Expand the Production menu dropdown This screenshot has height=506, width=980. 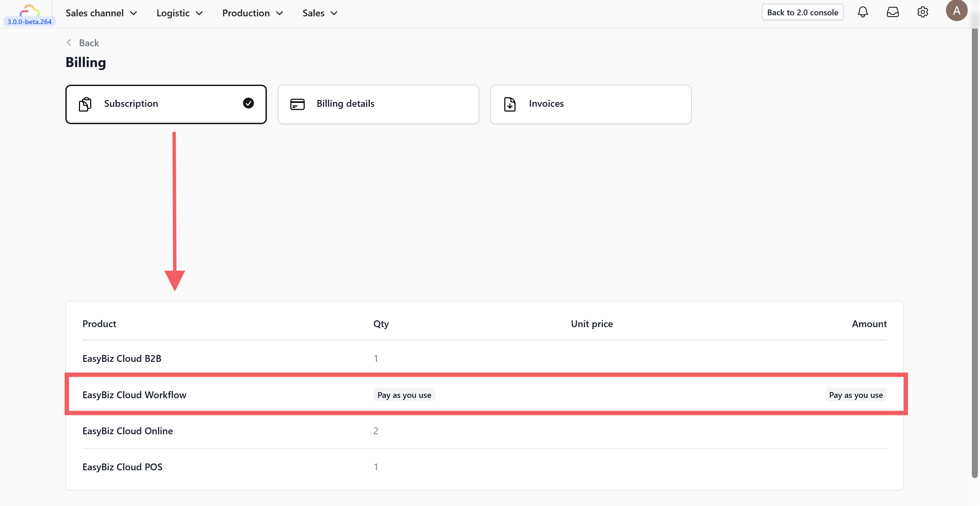(252, 13)
